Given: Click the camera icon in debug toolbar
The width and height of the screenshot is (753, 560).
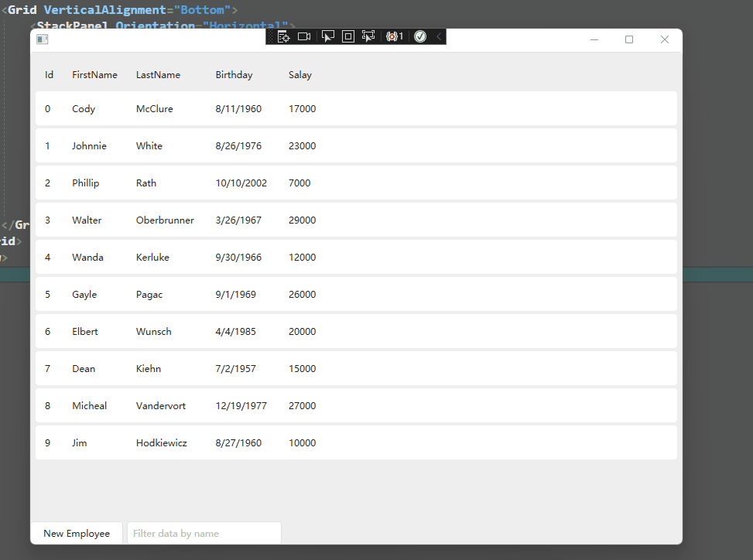Looking at the screenshot, I should pyautogui.click(x=304, y=36).
